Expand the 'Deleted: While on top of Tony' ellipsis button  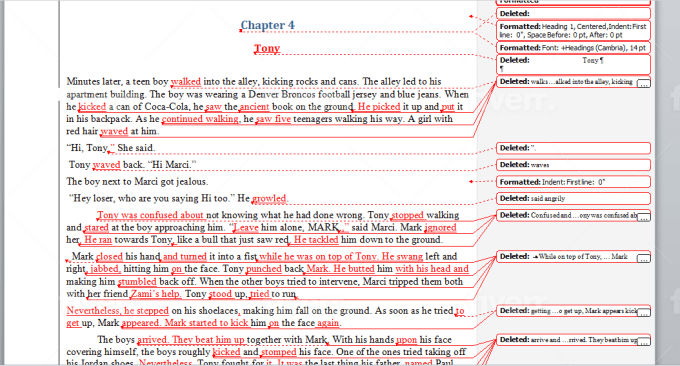tap(644, 259)
